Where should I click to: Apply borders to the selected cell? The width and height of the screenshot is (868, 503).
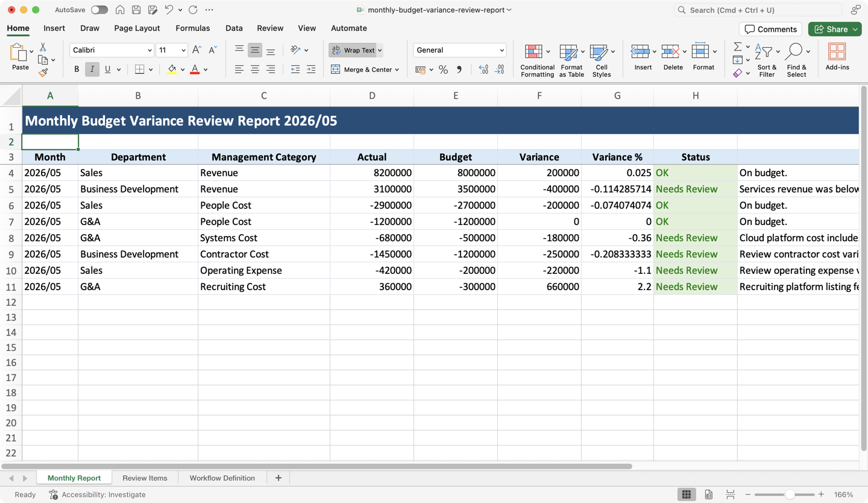139,69
